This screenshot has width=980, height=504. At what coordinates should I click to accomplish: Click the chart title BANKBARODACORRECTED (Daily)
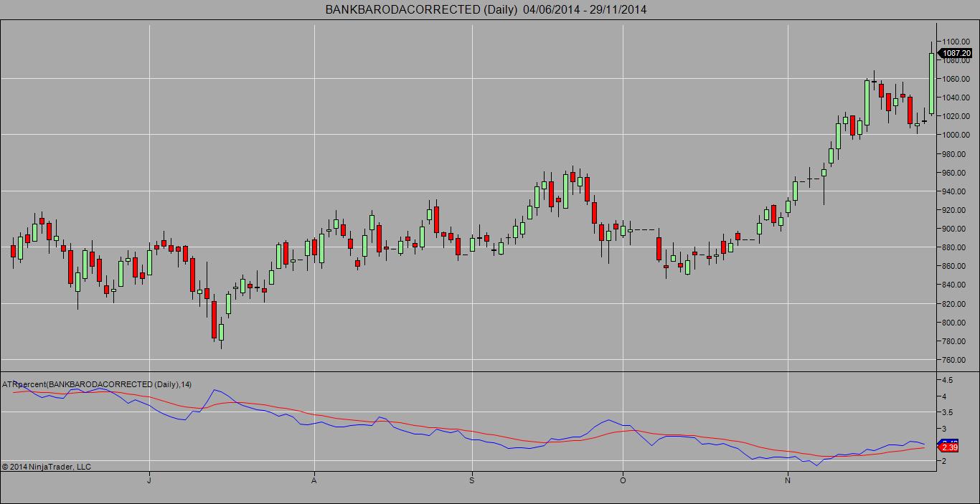tap(420, 9)
